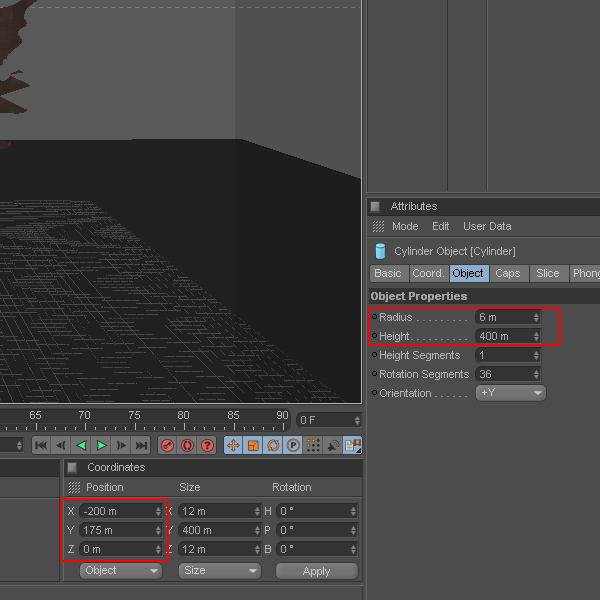Select the Object tab
600x600 pixels.
(x=469, y=273)
